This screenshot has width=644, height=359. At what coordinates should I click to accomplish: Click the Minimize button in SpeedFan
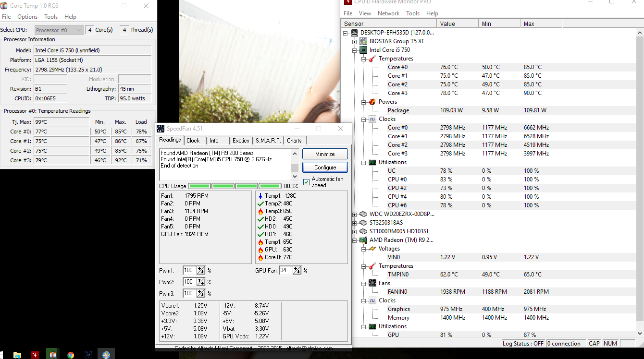click(x=325, y=154)
